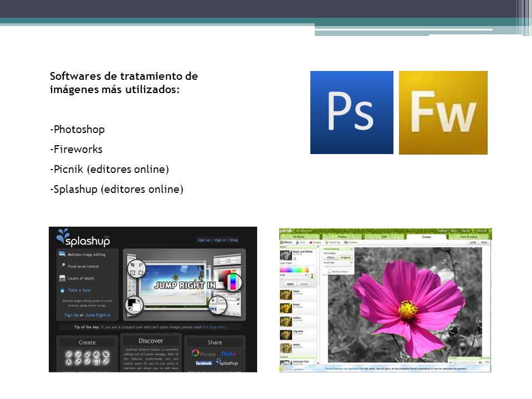Click the crop tool in magnified circle
Screen dimensions: 532x399
[132, 265]
